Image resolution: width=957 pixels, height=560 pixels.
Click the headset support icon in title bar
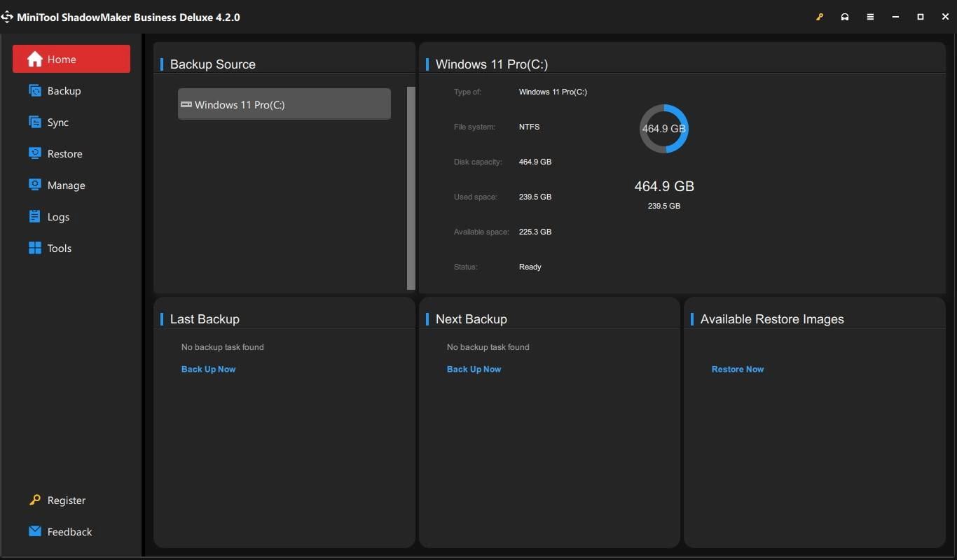(845, 17)
